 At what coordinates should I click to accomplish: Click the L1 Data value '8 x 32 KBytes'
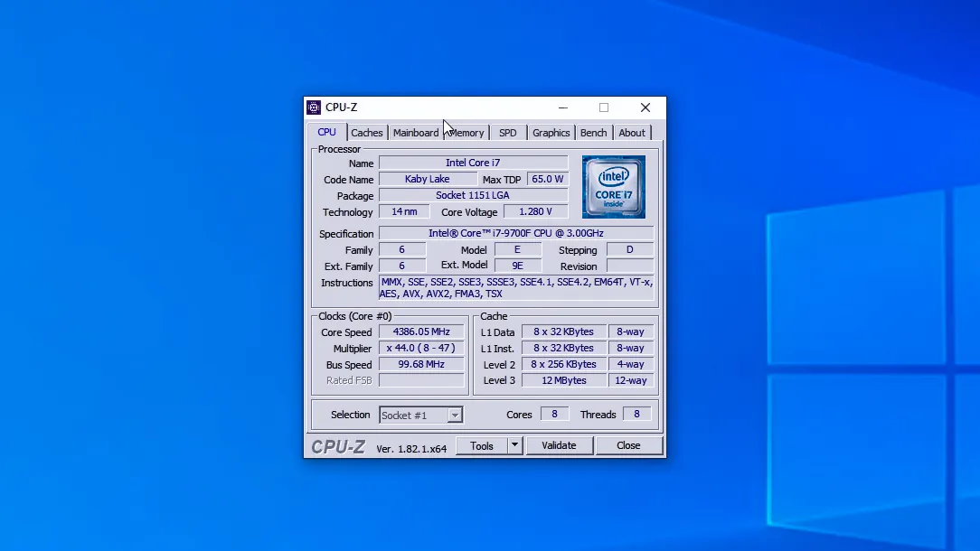pyautogui.click(x=564, y=332)
